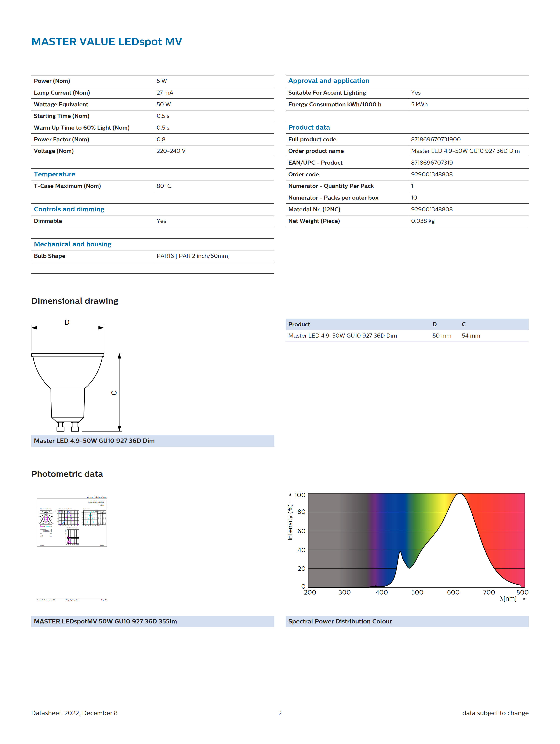Click the Packs per outer box value 10
The image size is (560, 744).
[414, 198]
